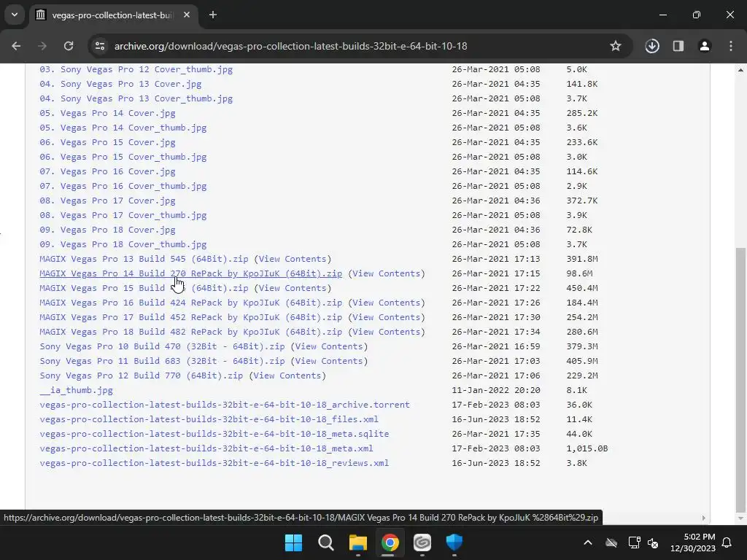Open Windows taskbar search

326,542
